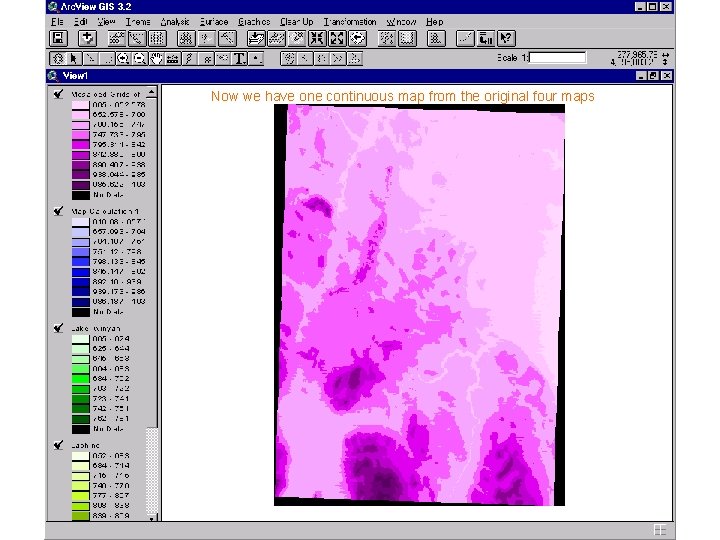Viewport: 720px width, 540px height.
Task: Click the legend scrollbar up arrow
Action: coord(152,93)
